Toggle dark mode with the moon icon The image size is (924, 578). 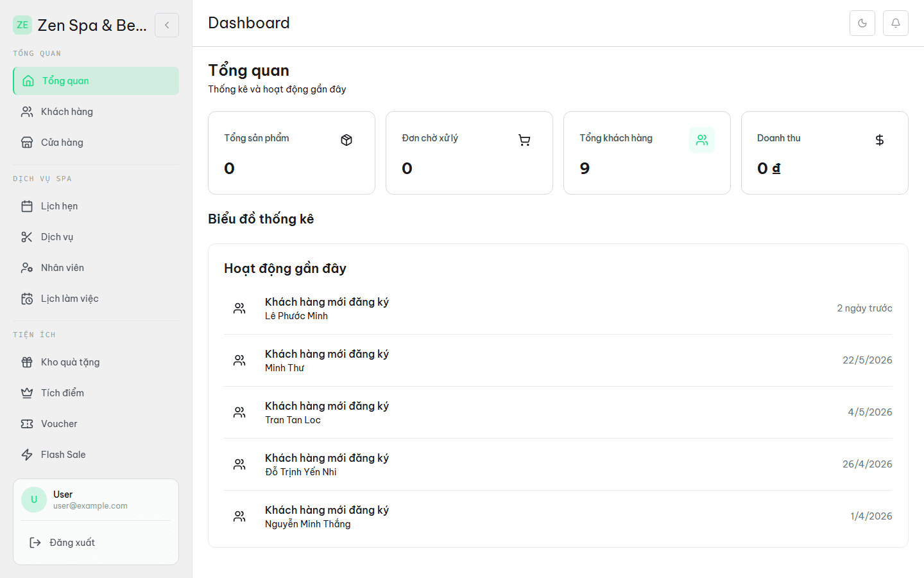coord(862,23)
